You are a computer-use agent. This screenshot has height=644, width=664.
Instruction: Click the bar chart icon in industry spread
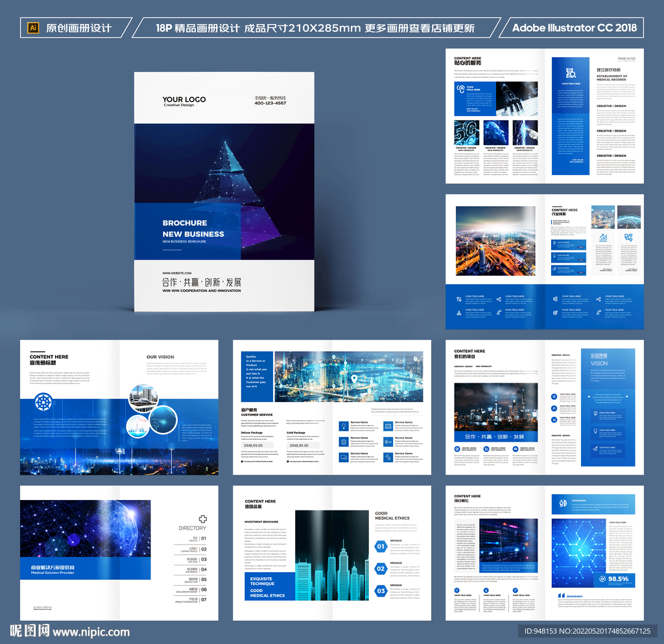[603, 237]
